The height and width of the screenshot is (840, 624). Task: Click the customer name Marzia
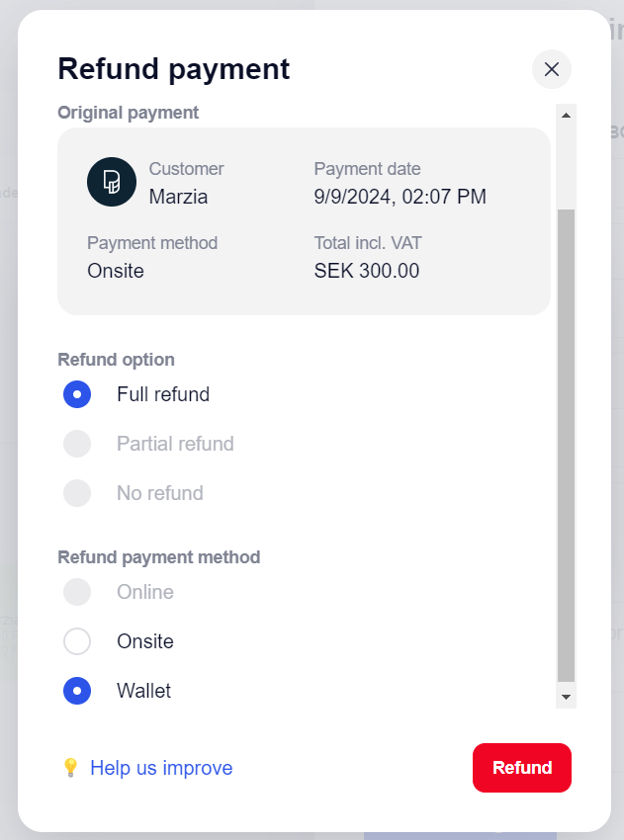179,197
